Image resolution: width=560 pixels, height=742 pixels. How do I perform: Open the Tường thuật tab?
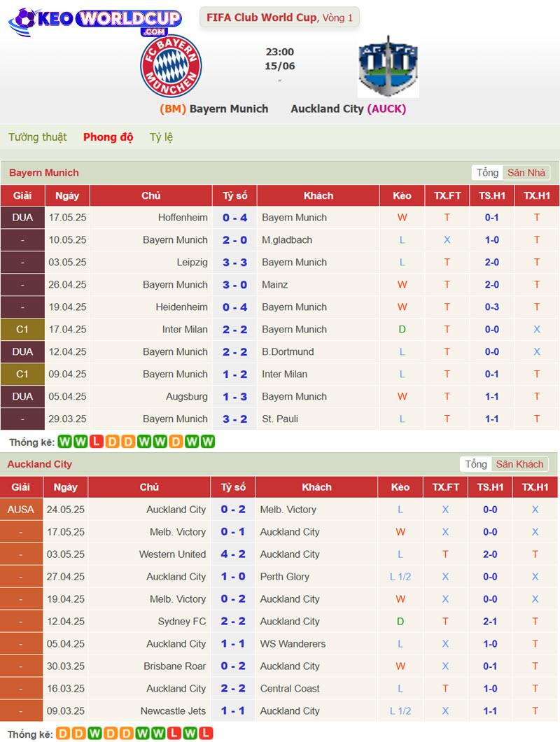tap(37, 137)
